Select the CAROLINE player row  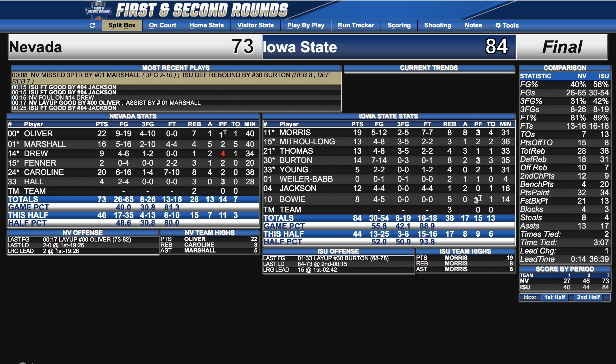133,172
